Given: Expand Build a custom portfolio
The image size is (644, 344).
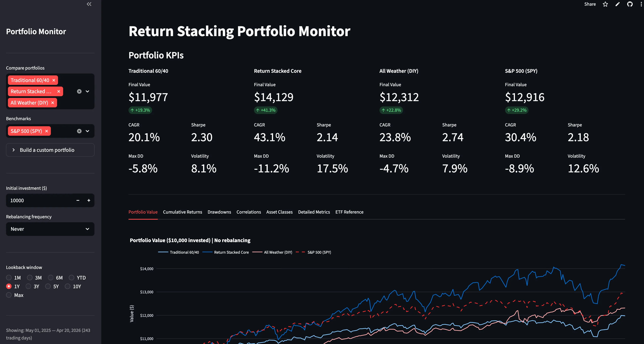Looking at the screenshot, I should [50, 150].
